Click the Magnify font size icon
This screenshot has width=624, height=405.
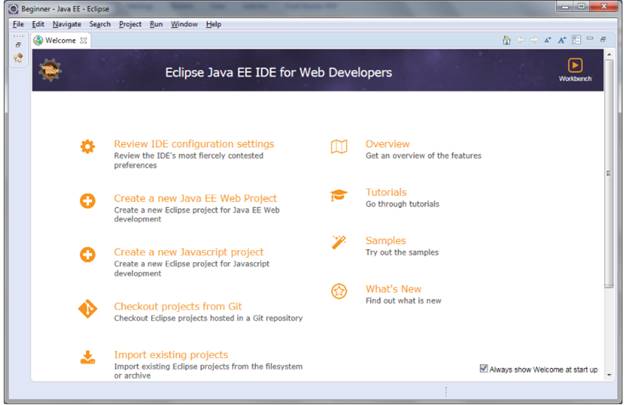(562, 40)
